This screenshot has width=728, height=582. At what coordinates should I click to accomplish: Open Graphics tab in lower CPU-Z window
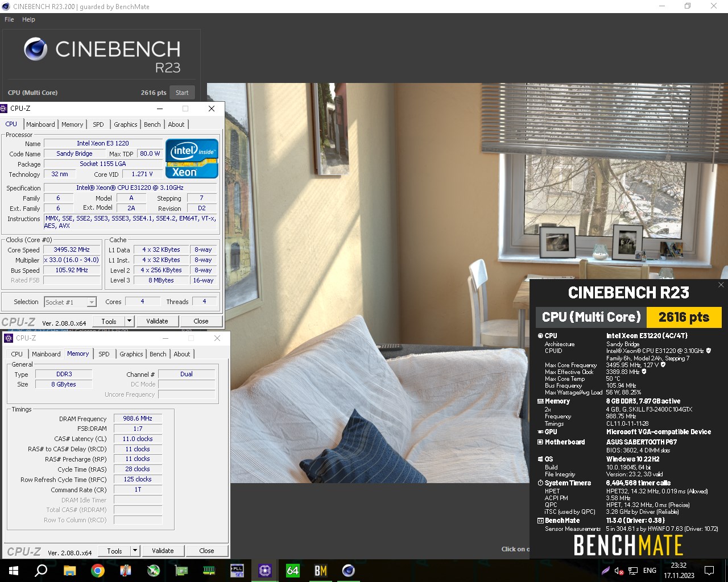(x=131, y=354)
